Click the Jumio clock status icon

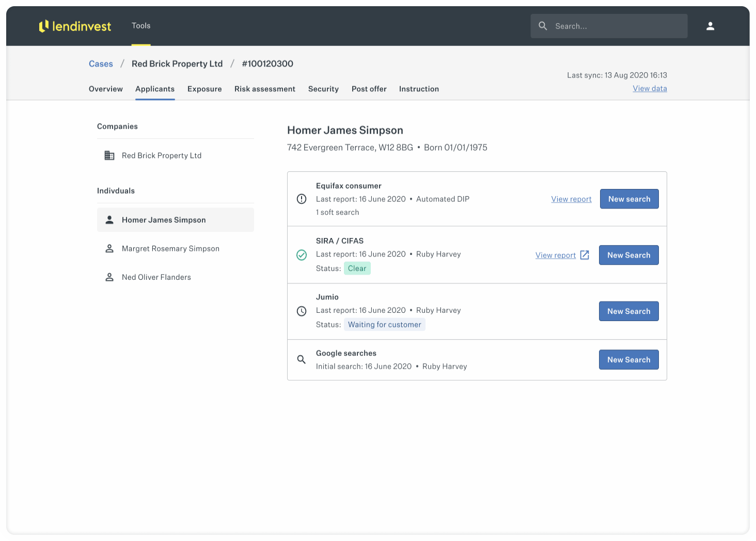point(302,311)
